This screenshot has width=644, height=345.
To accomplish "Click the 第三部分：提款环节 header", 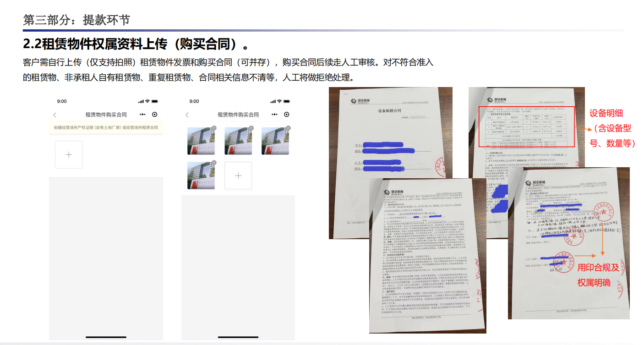I will point(77,20).
